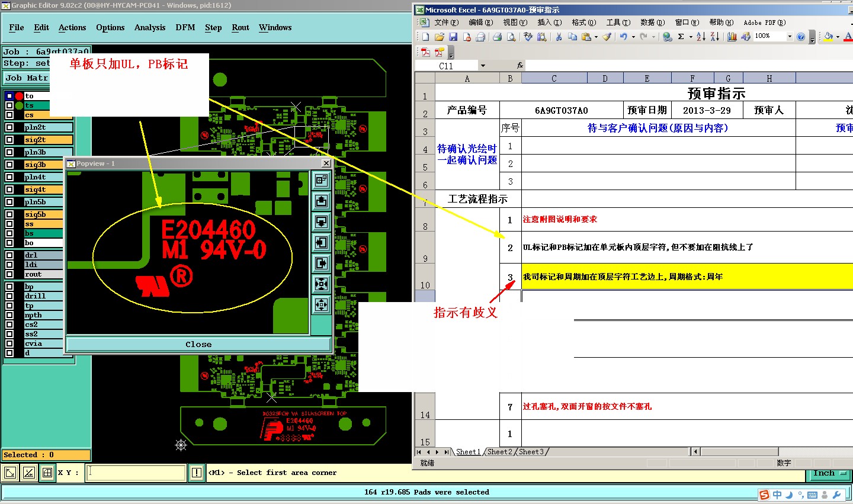Select layer name bo in list

click(x=43, y=243)
